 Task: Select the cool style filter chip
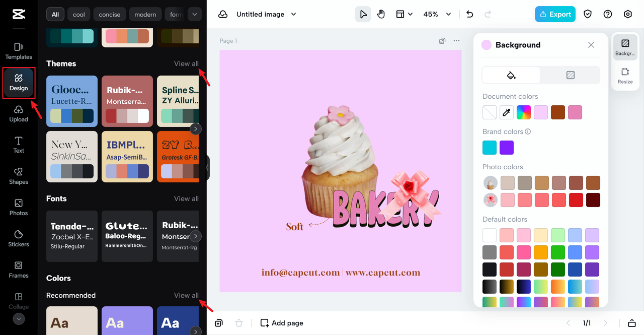click(79, 14)
